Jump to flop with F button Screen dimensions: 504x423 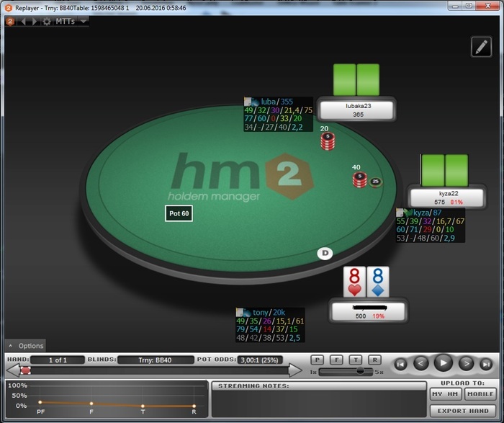coord(336,360)
